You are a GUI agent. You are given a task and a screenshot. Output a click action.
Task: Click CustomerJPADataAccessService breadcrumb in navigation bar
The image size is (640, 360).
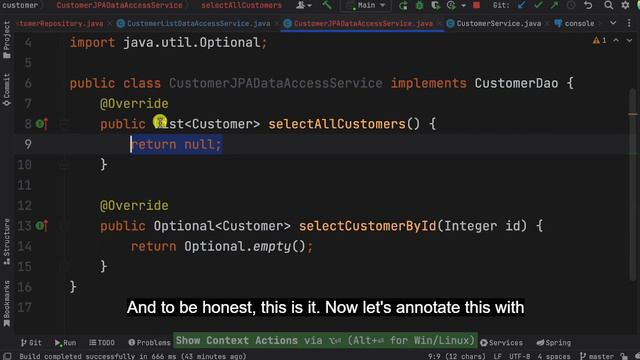[x=120, y=5]
